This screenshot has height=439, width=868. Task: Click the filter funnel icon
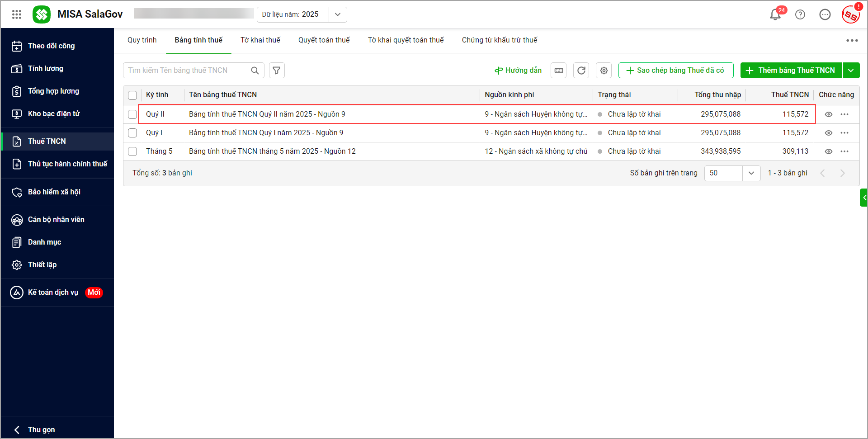277,71
